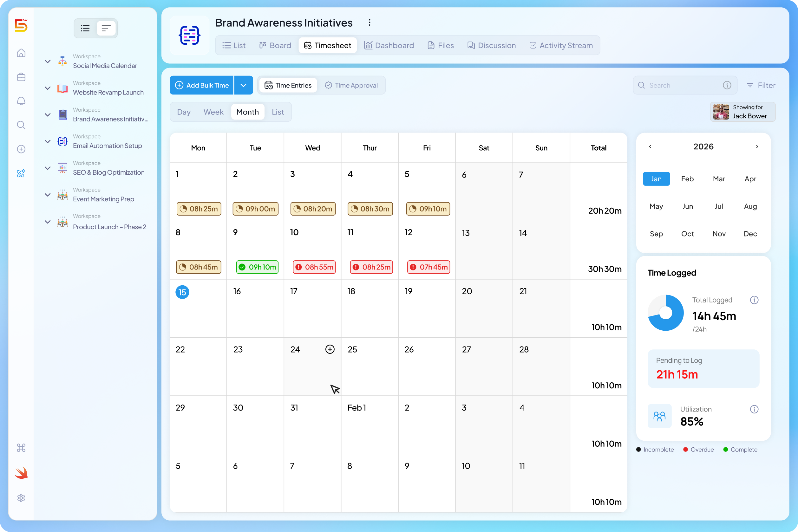The height and width of the screenshot is (532, 798).
Task: Click the 5day logo at top left
Action: [21, 26]
